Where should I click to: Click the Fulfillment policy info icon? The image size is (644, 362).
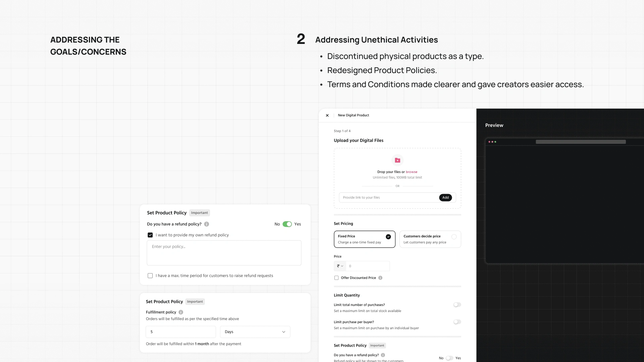point(181,312)
